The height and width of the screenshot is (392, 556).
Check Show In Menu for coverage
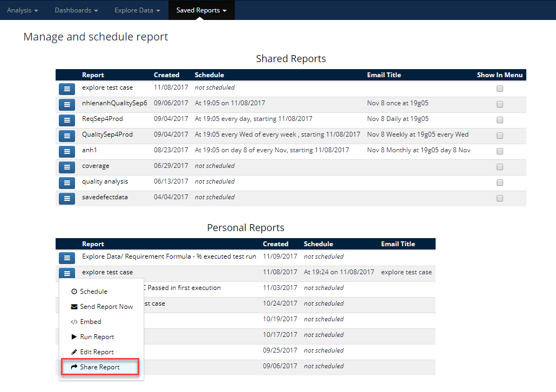tap(500, 167)
